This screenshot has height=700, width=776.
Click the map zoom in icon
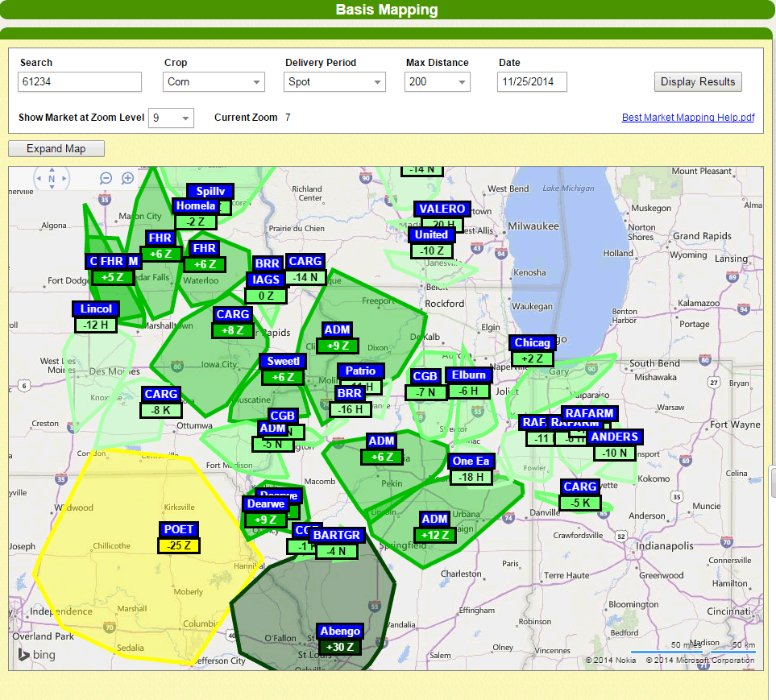[x=127, y=178]
